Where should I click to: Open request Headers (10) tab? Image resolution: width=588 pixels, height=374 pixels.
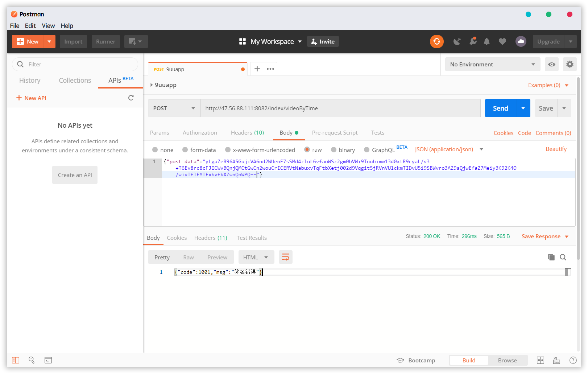coord(248,133)
